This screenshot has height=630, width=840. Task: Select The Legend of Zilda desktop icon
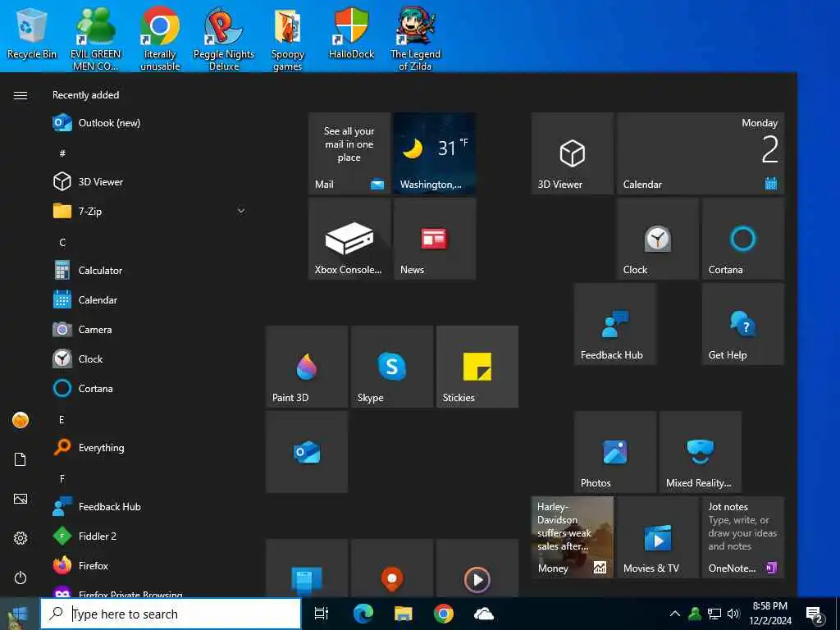(415, 39)
